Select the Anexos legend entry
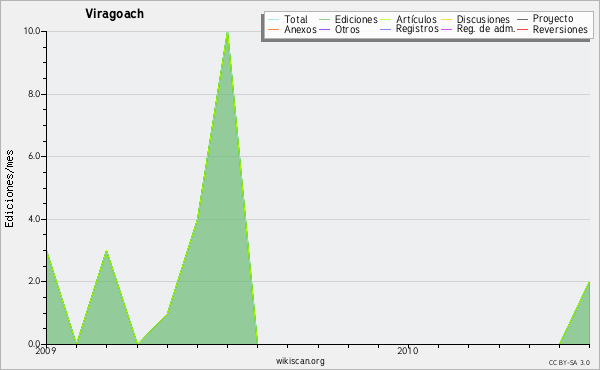The width and height of the screenshot is (600, 370). (300, 29)
